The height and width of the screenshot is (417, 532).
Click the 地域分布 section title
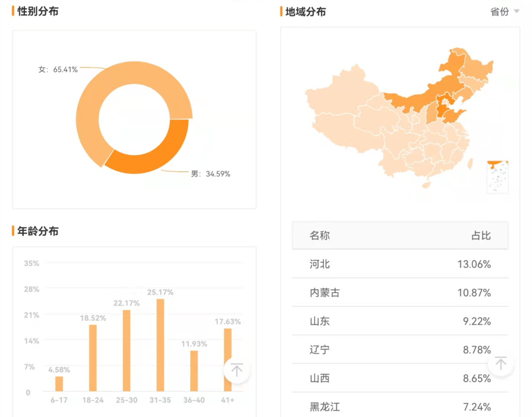[x=305, y=11]
